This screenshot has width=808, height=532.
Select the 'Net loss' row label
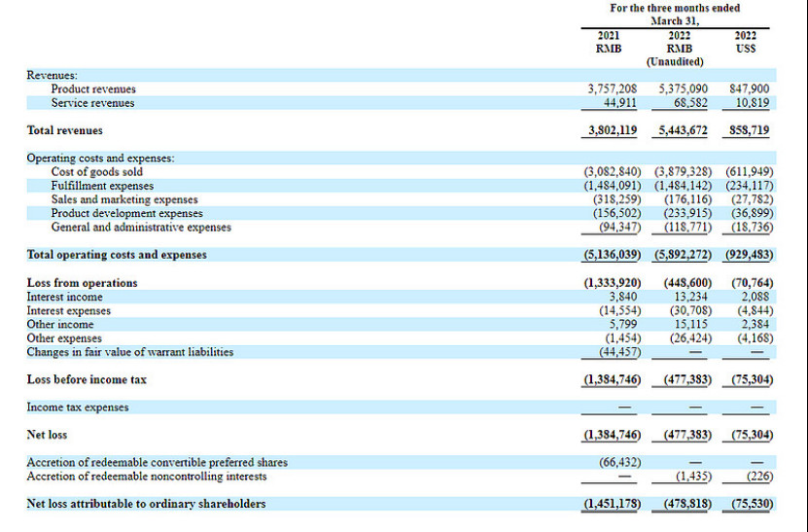[47, 435]
